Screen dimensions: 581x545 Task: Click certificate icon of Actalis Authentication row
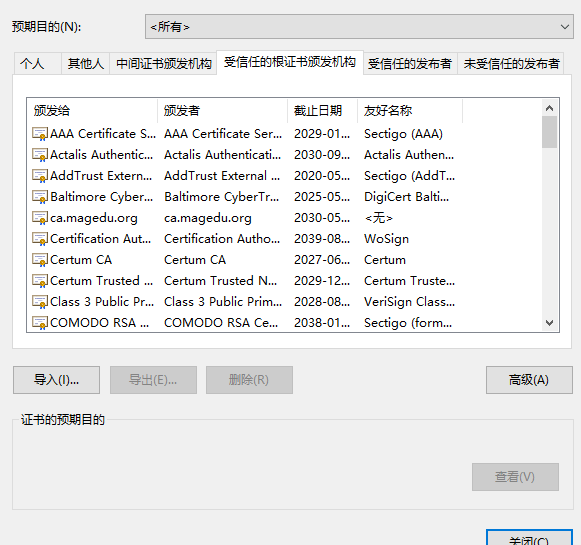pos(40,155)
